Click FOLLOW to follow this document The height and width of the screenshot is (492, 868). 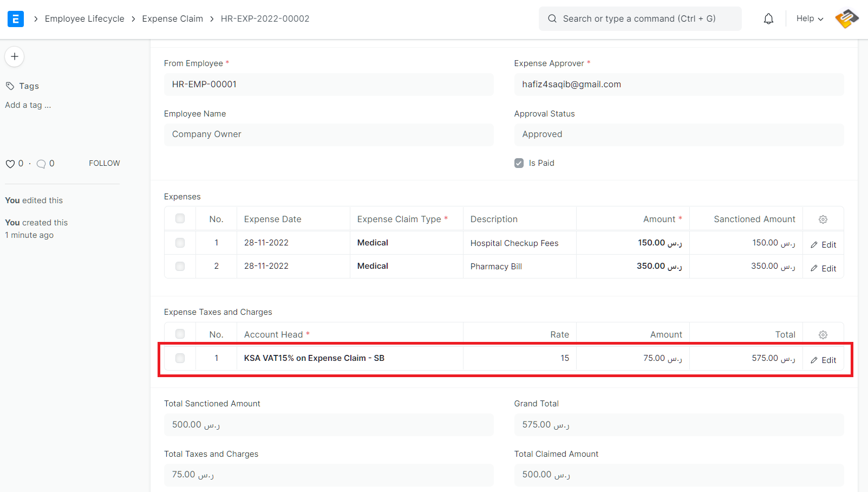tap(105, 163)
